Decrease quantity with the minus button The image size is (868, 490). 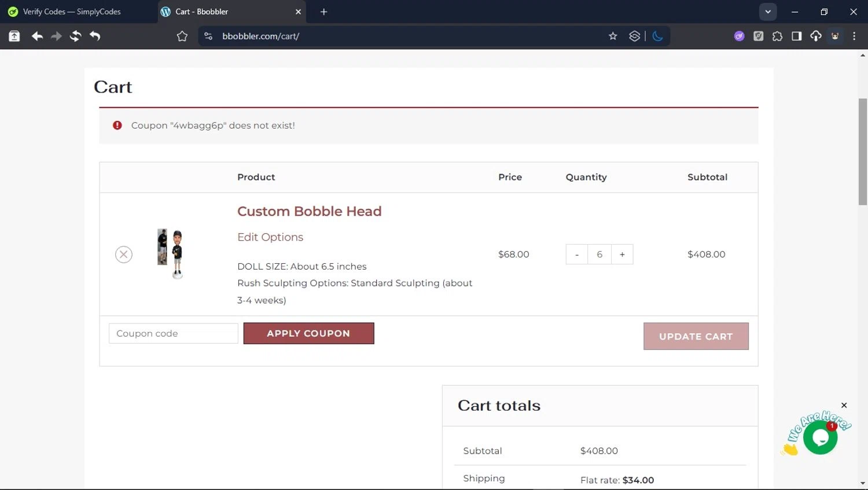point(577,255)
